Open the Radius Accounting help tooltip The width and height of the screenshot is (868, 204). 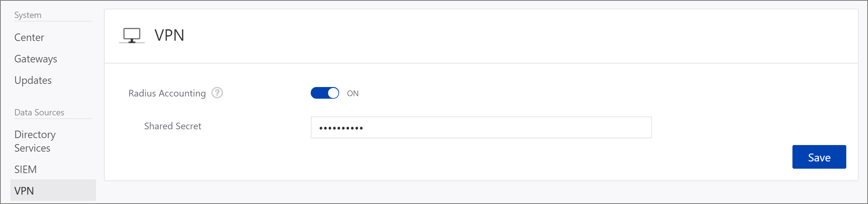[217, 92]
